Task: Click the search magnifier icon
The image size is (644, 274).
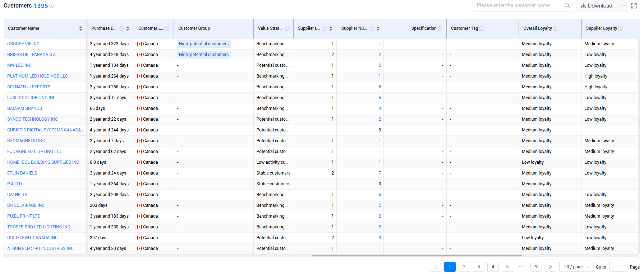Action: [x=567, y=5]
